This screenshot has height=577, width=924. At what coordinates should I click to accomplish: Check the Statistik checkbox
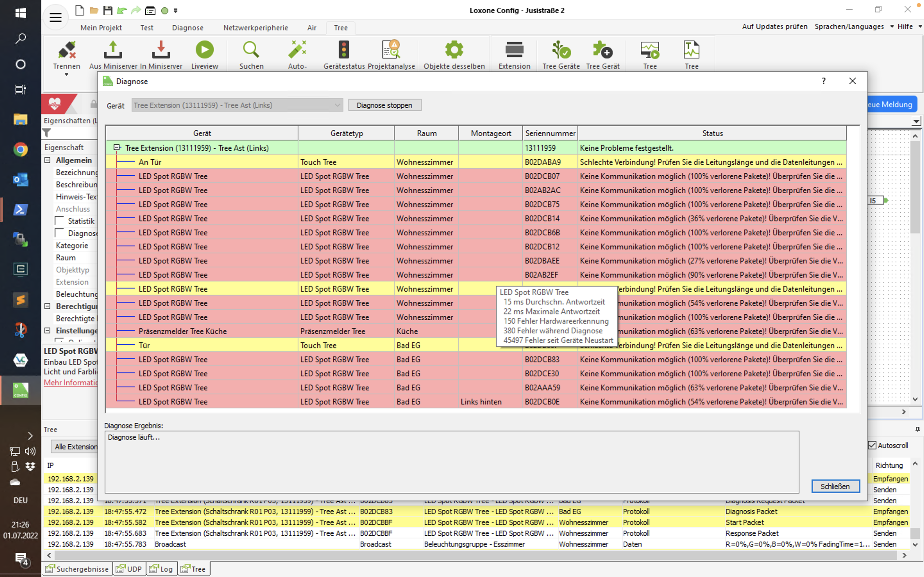click(60, 221)
